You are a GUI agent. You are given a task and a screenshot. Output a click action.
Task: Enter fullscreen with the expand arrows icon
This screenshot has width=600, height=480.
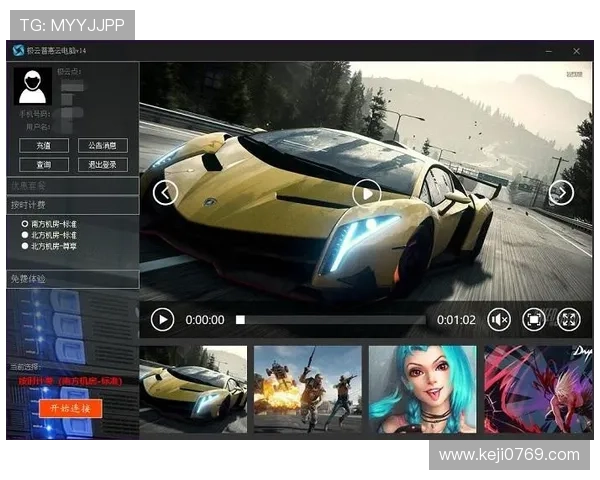click(x=568, y=319)
